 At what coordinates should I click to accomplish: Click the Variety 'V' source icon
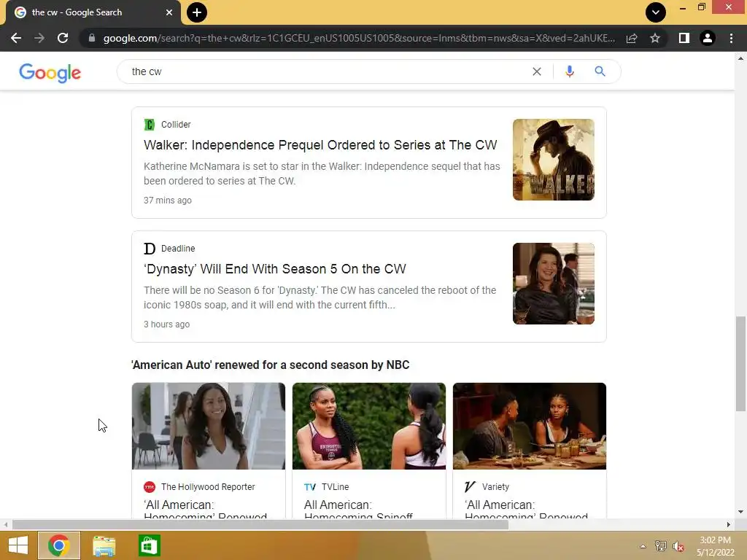[470, 486]
